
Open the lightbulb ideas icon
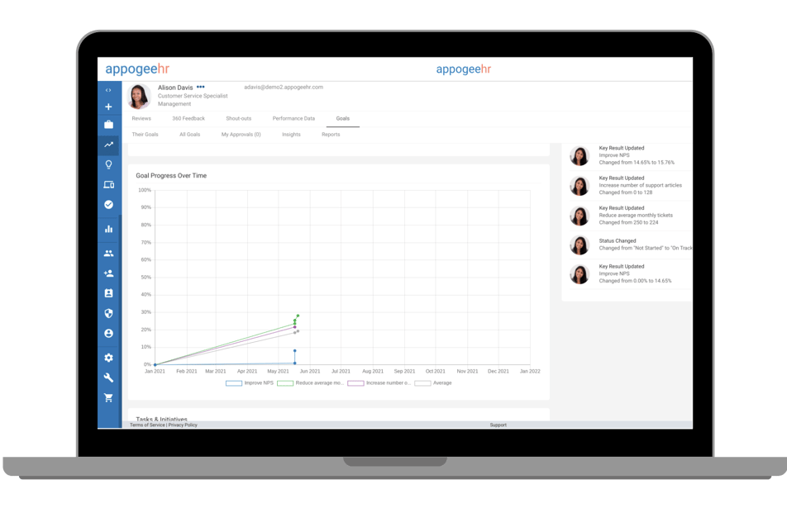(x=108, y=164)
